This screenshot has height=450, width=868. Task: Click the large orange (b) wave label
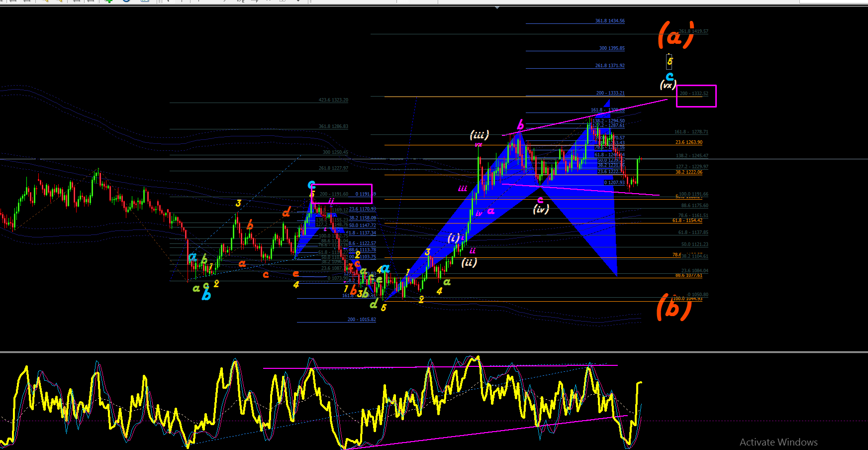pyautogui.click(x=674, y=307)
